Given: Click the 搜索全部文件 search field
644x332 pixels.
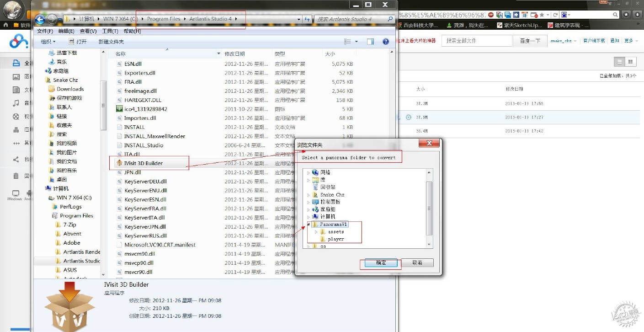Looking at the screenshot, I should (x=477, y=41).
